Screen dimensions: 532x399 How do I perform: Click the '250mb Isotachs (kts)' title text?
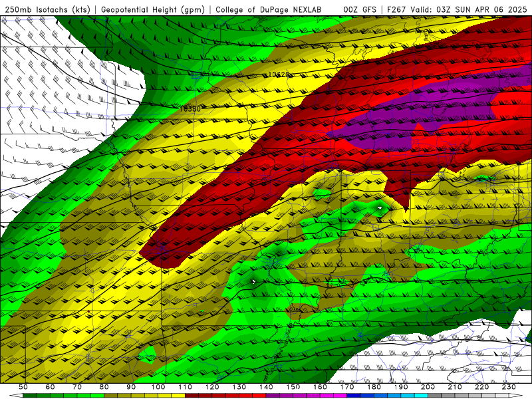48,9
